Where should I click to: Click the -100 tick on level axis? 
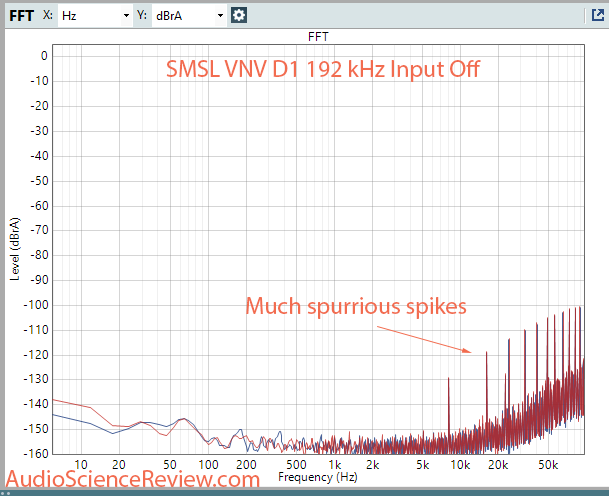click(x=36, y=305)
